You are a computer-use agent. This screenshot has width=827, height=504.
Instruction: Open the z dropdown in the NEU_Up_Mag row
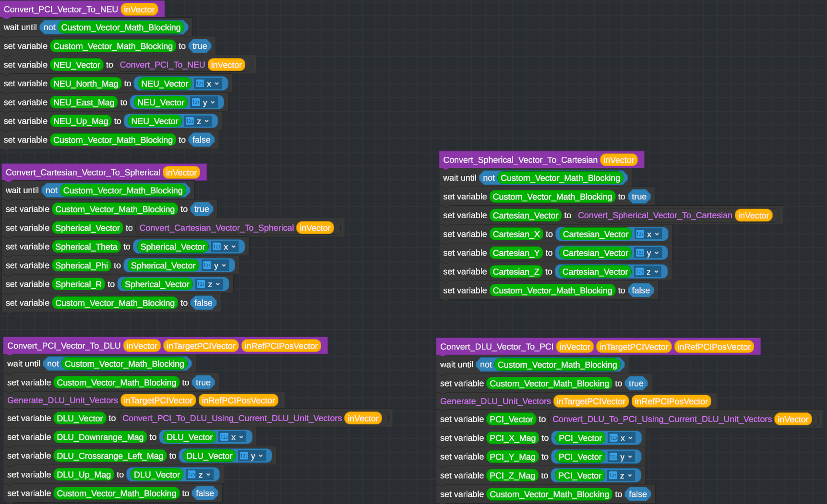(x=198, y=121)
